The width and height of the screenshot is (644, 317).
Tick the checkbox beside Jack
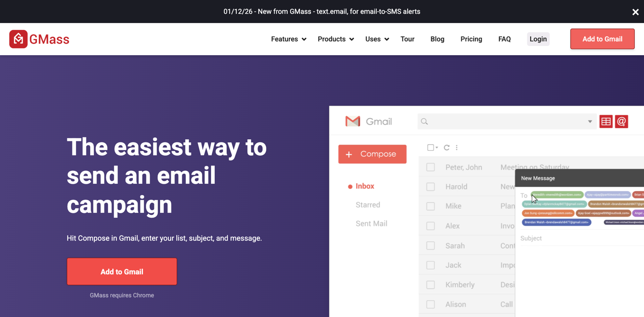point(431,265)
